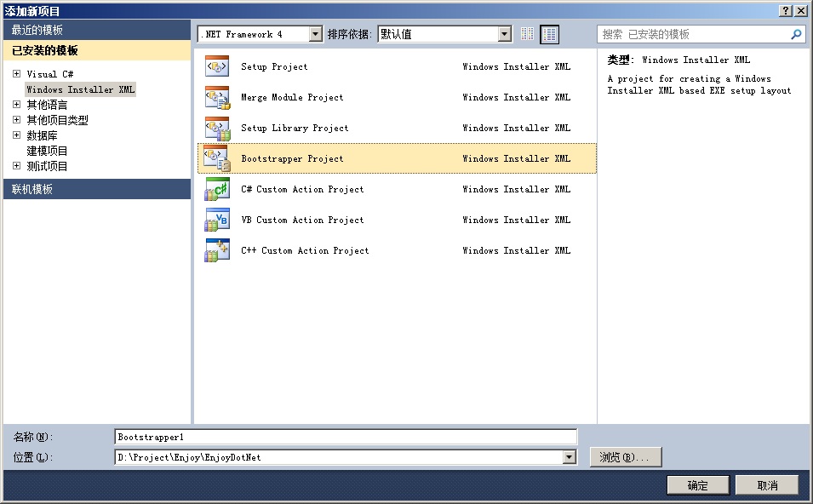813x504 pixels.
Task: Switch to small icons view
Action: 527,34
